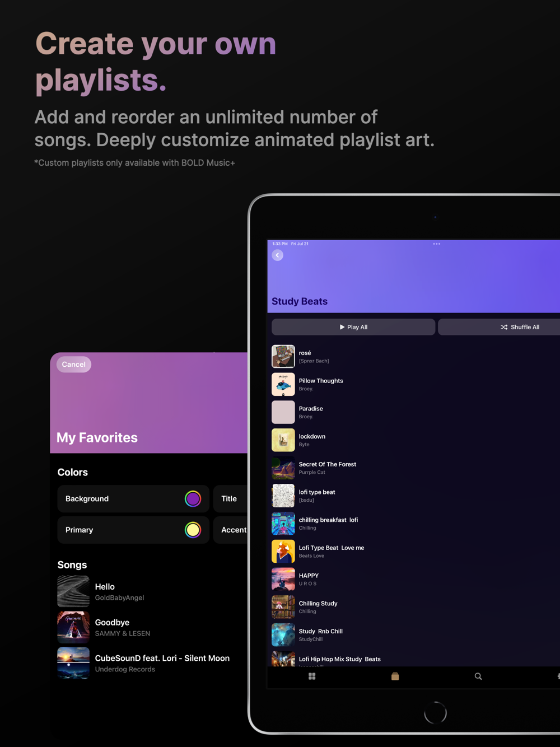Screen dimensions: 560x747
Task: Select the "Goodbye" song title
Action: [x=112, y=623]
